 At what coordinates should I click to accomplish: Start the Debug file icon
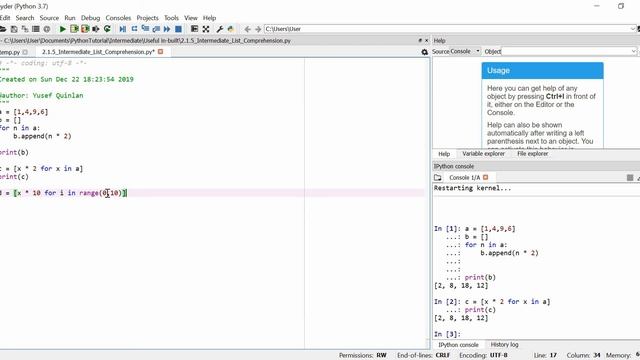click(x=122, y=29)
